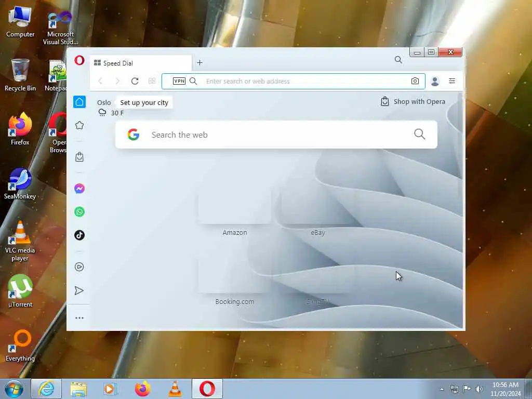
Task: Open the snapshot camera tool
Action: point(415,81)
